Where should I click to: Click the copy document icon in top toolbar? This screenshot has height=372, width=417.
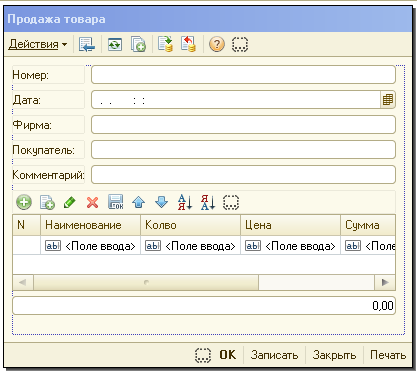click(x=138, y=44)
